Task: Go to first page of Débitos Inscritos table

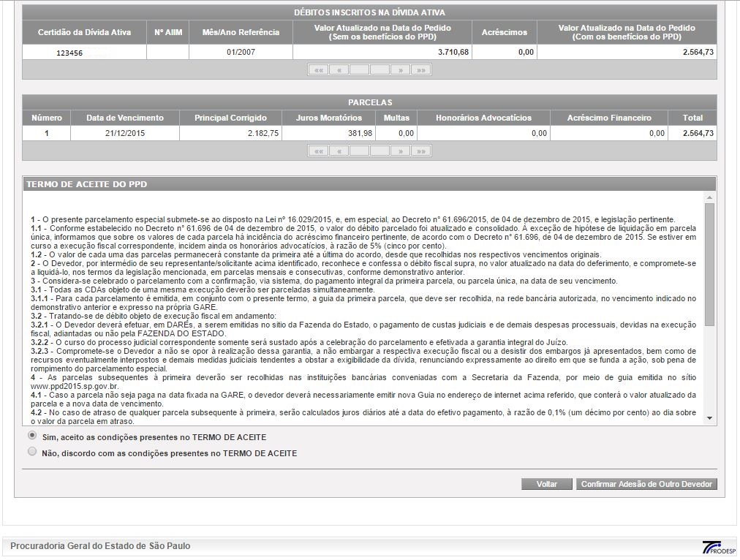Action: pos(318,70)
